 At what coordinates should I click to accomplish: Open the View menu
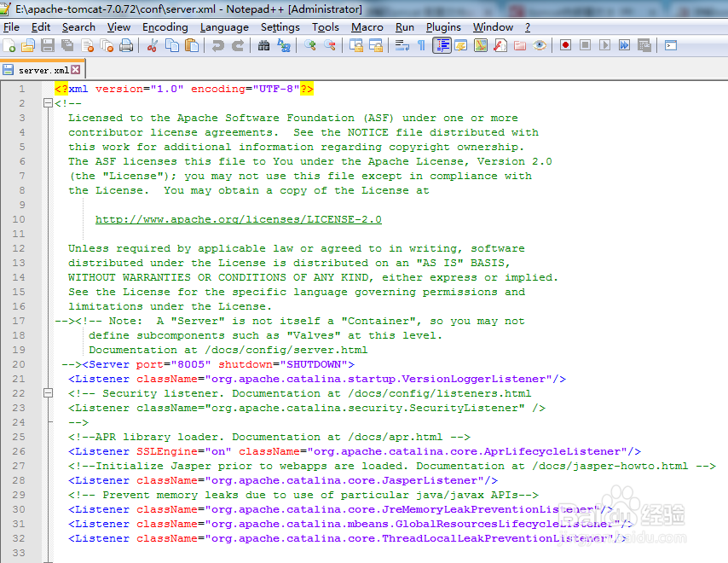tap(118, 27)
